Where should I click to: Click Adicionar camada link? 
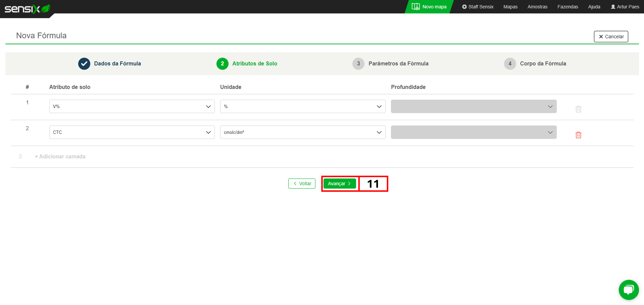[x=60, y=156]
